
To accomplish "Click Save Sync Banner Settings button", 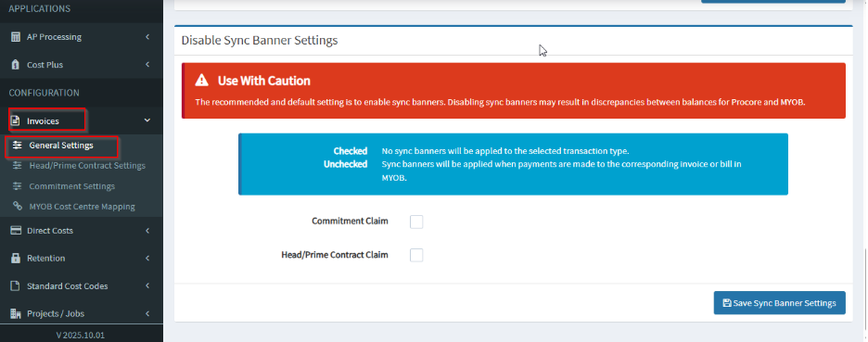I will coord(779,303).
